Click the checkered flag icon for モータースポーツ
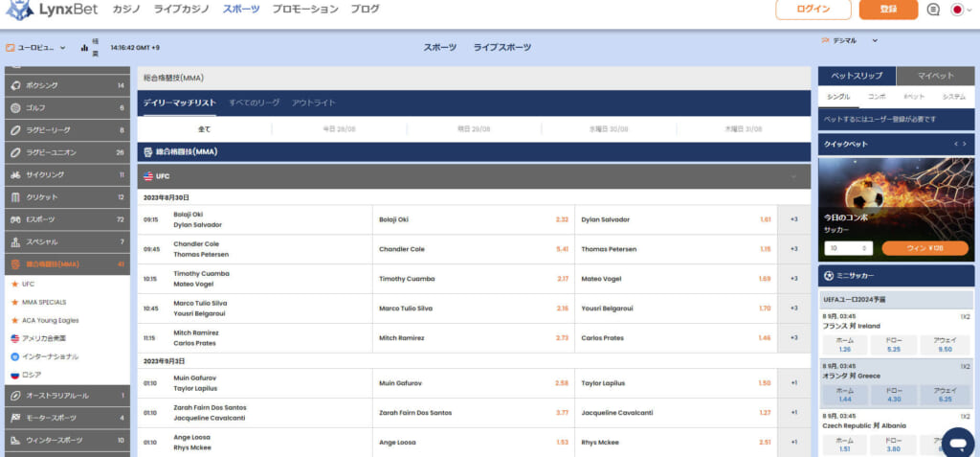980x457 pixels. pos(16,418)
